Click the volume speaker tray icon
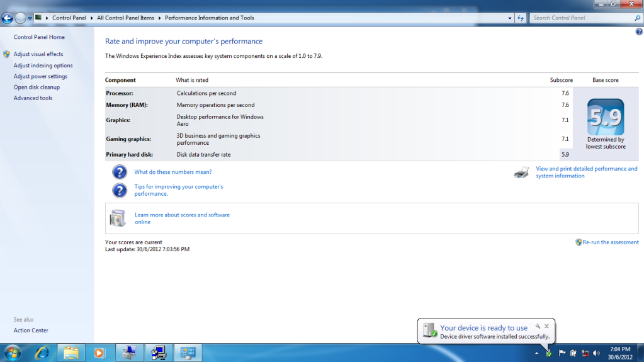 click(597, 353)
